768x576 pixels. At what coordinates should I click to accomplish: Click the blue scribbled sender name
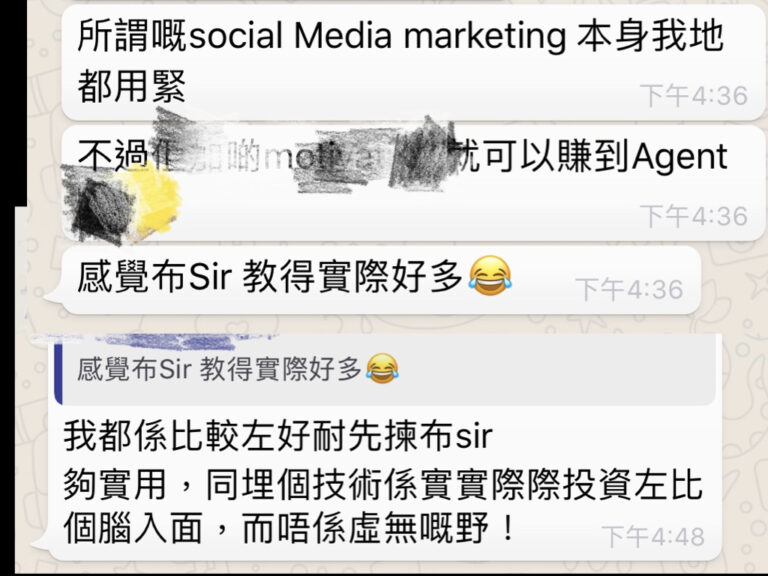[157, 340]
